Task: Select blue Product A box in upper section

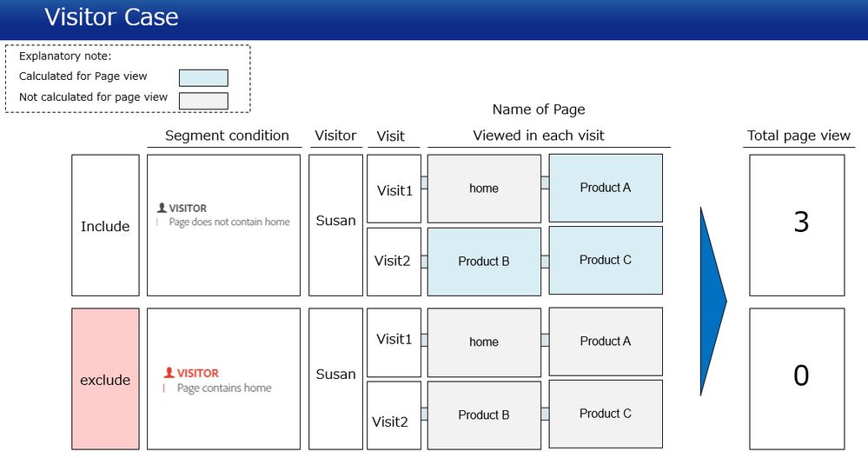Action: coord(606,188)
